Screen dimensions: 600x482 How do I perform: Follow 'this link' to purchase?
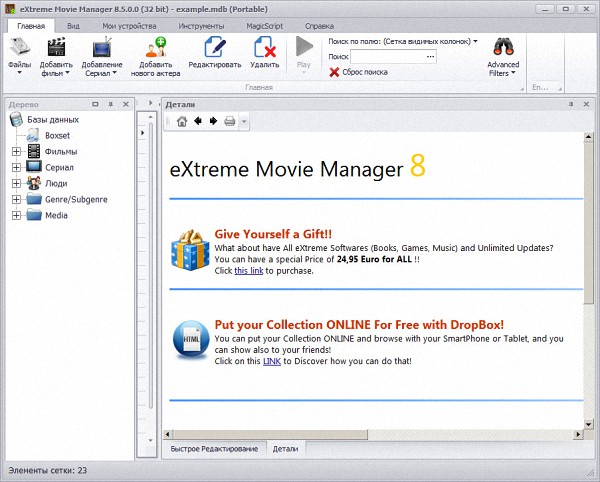(x=249, y=270)
